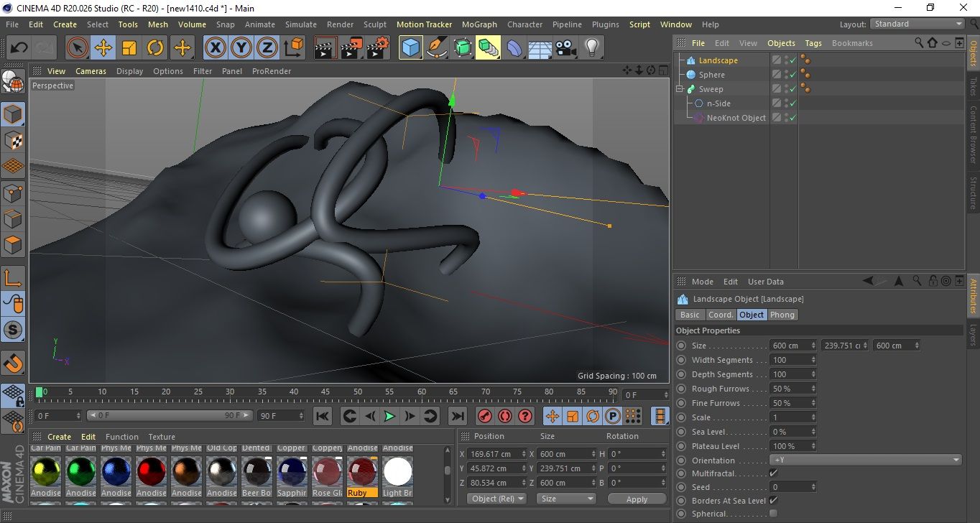Open the Spline Pen tool
980x523 pixels.
click(x=436, y=48)
